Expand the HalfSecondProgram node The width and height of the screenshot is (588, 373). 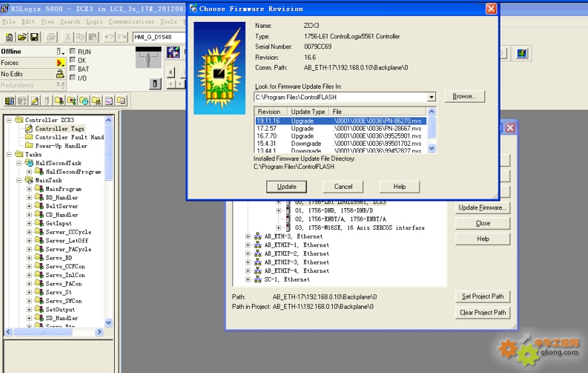[29, 172]
